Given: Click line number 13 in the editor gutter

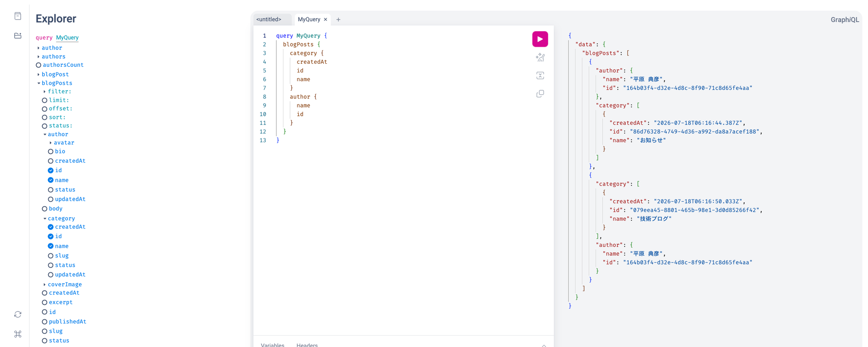Looking at the screenshot, I should (263, 141).
